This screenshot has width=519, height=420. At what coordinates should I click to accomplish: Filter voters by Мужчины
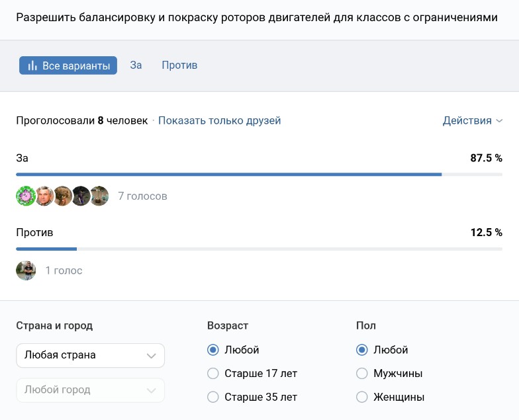point(362,374)
